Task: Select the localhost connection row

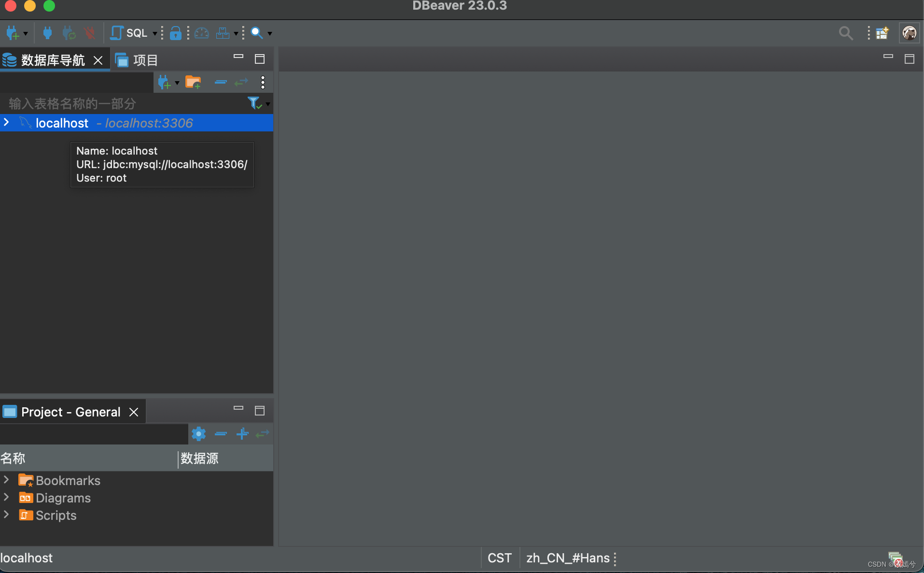Action: [x=137, y=123]
